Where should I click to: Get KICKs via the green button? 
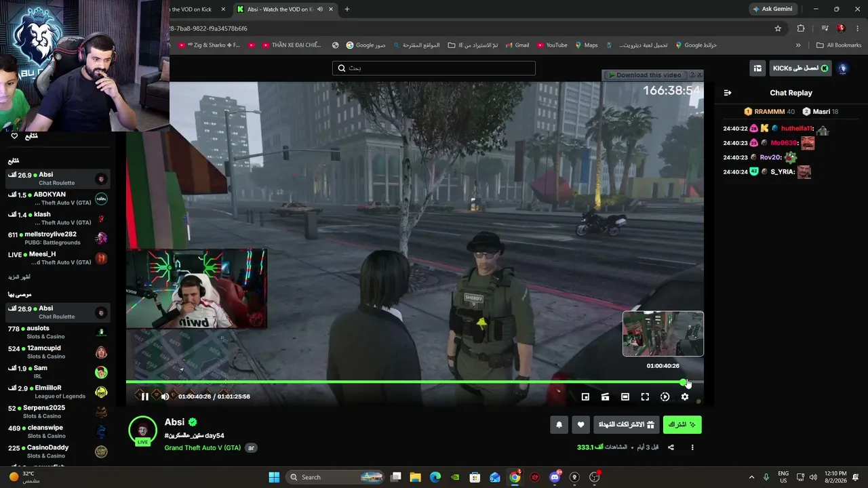tap(800, 68)
